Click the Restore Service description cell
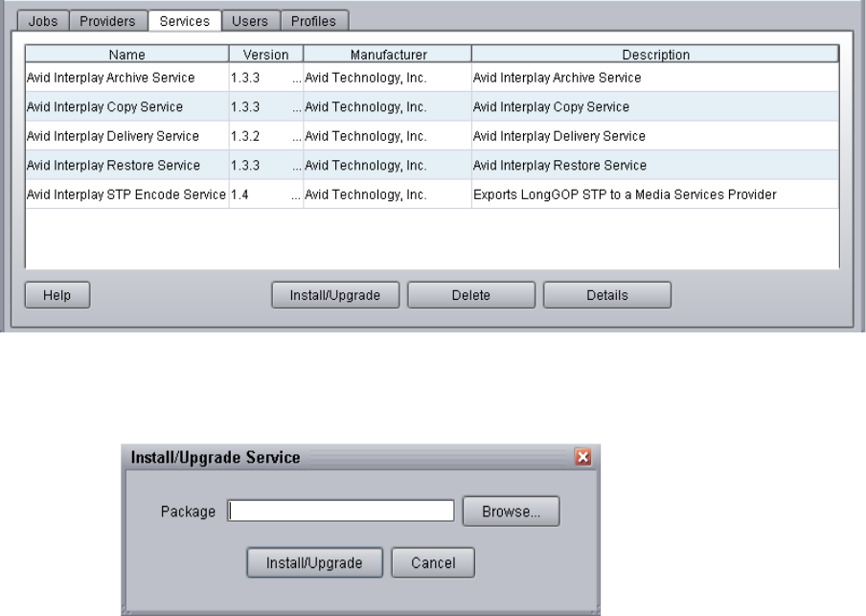Viewport: 866px width, 616px height. click(655, 165)
